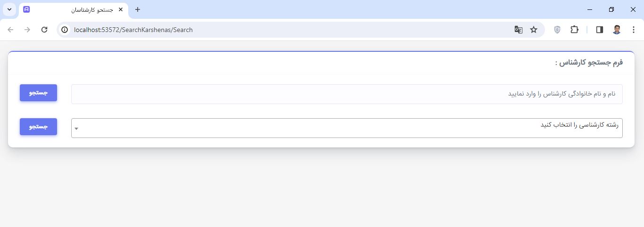The width and height of the screenshot is (644, 227).
Task: Go back to the previous page
Action: click(10, 30)
